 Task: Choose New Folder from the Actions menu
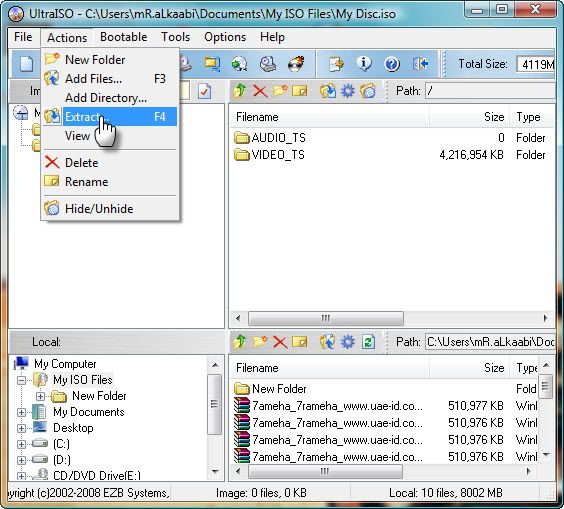(x=110, y=60)
